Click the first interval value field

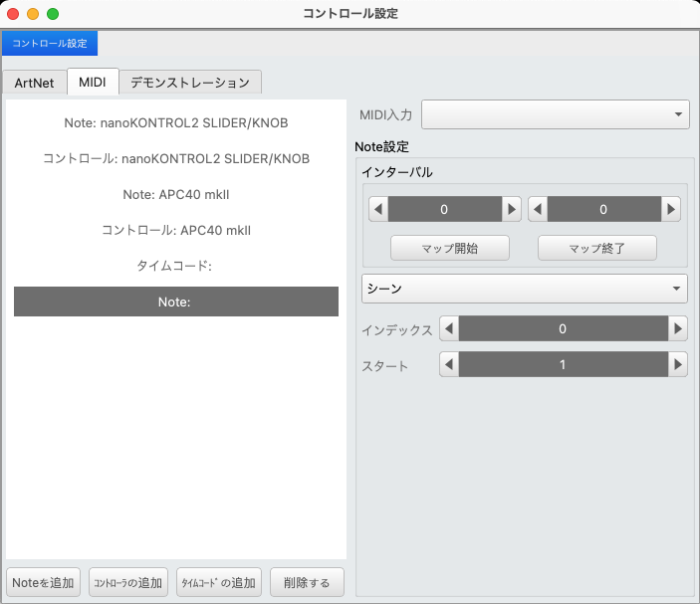445,209
